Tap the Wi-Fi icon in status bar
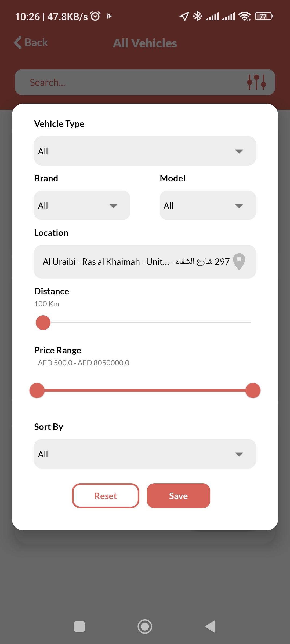 pos(244,16)
